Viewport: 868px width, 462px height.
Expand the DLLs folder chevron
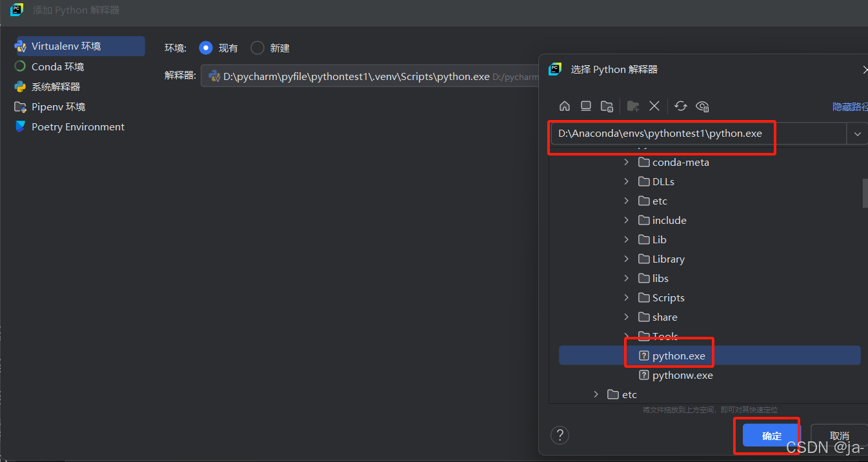point(626,182)
